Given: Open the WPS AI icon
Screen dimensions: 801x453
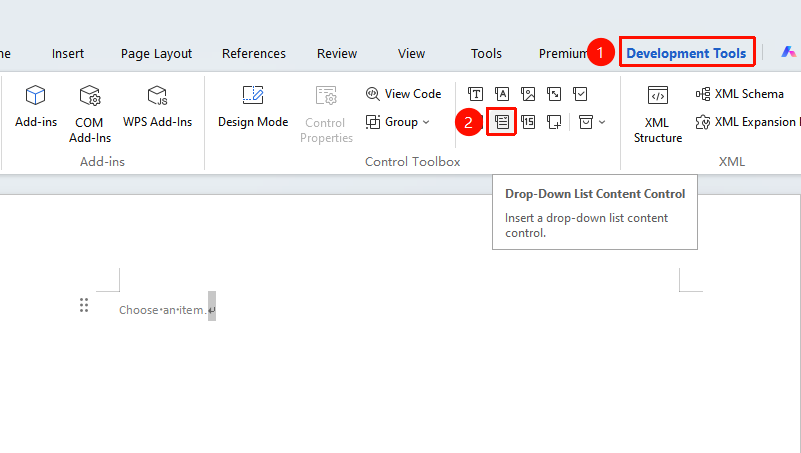Looking at the screenshot, I should point(788,52).
